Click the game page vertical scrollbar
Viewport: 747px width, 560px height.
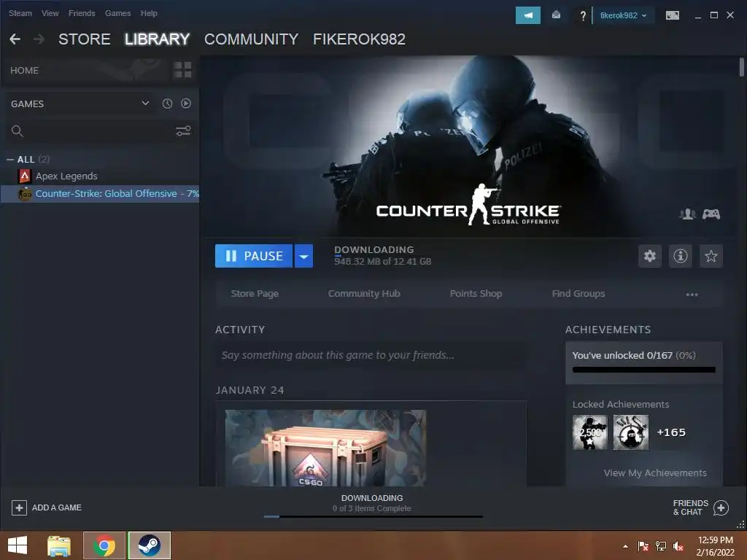[x=742, y=66]
